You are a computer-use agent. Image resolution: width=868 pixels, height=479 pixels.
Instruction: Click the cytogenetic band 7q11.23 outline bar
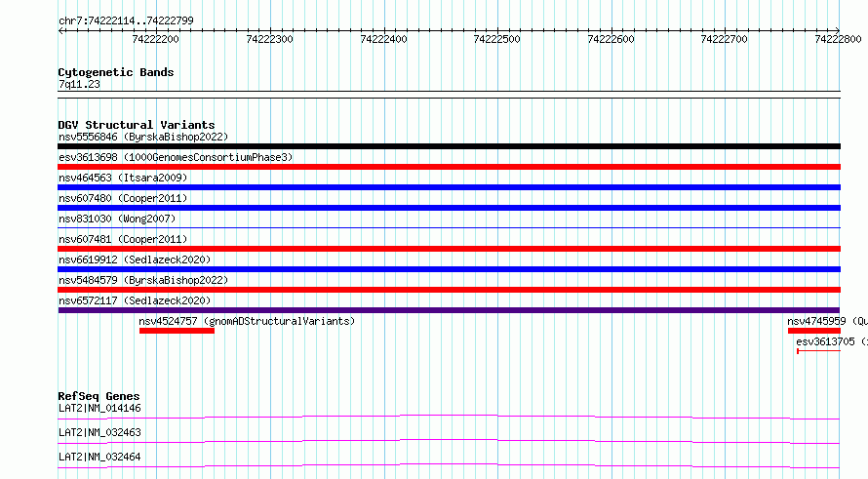(x=449, y=95)
